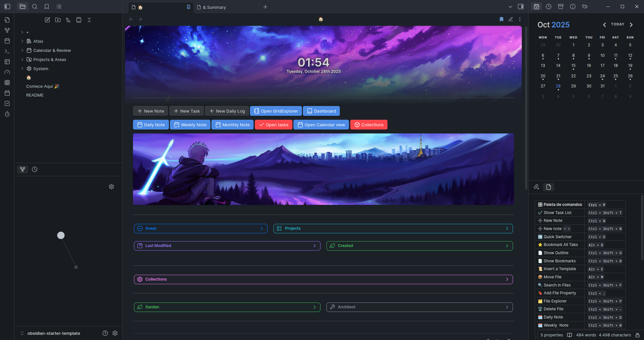Open the graph view from the left ribbon
Image resolution: width=644 pixels, height=340 pixels.
point(7,30)
